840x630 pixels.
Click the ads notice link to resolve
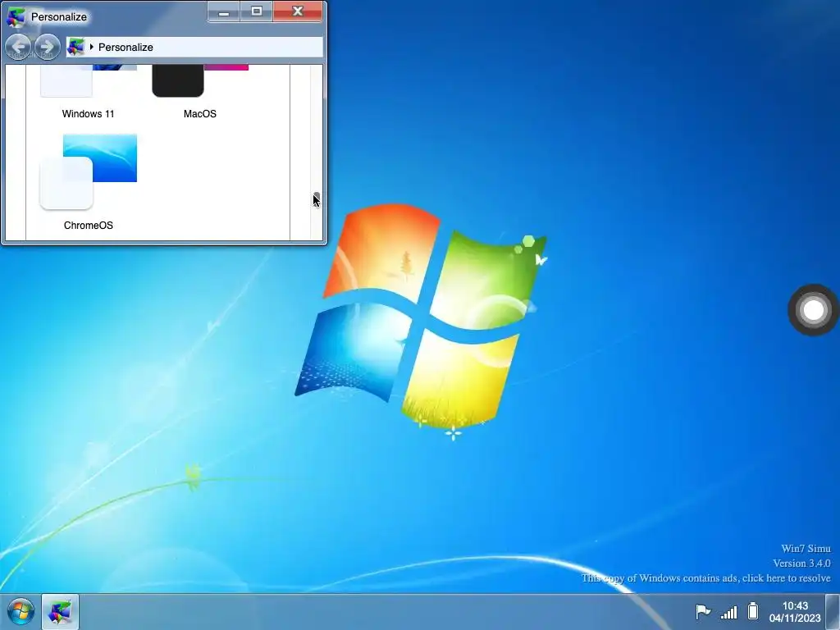tap(706, 578)
